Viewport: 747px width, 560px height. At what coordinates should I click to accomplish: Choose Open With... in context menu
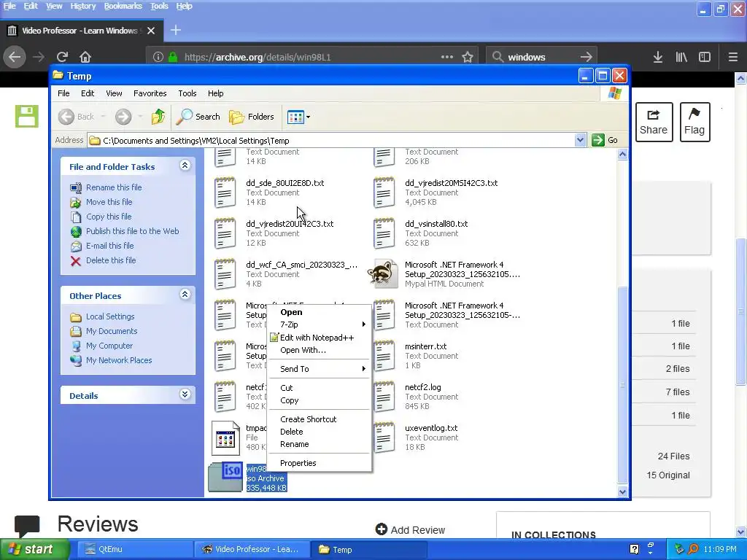pyautogui.click(x=320, y=350)
